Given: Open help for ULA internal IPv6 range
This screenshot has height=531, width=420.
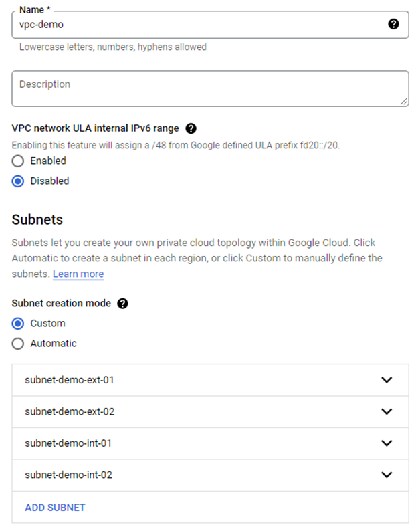Looking at the screenshot, I should click(191, 128).
